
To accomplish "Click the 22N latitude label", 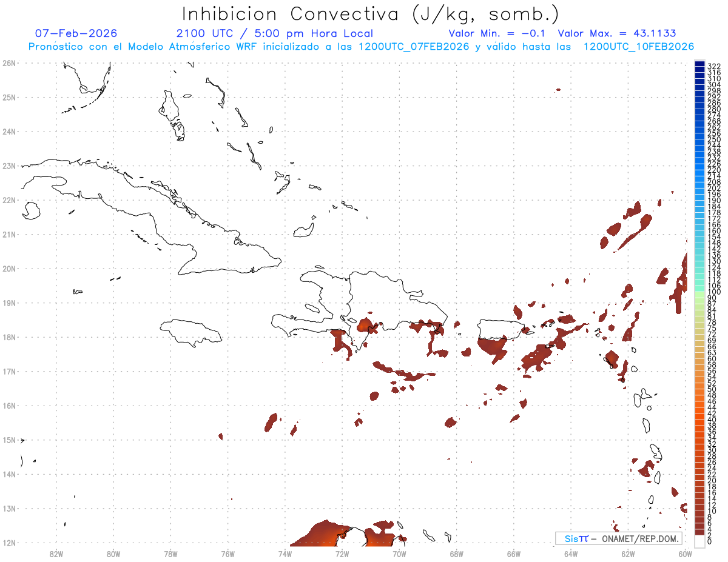I will pyautogui.click(x=8, y=200).
